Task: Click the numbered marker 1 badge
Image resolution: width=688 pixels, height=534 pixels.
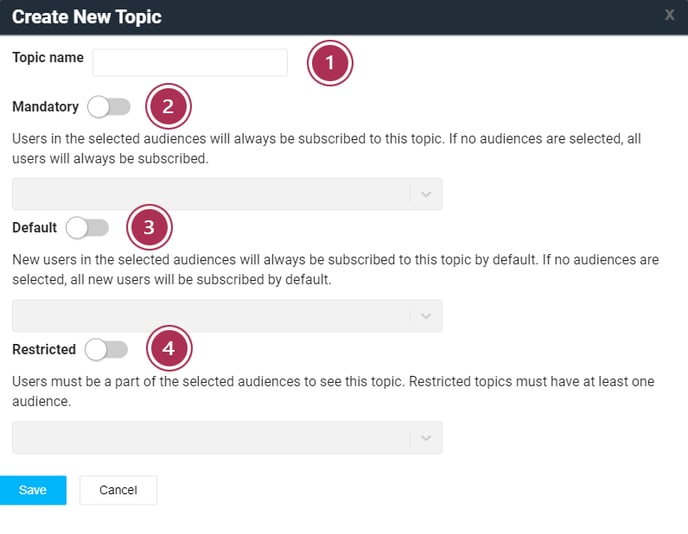Action: 330,63
